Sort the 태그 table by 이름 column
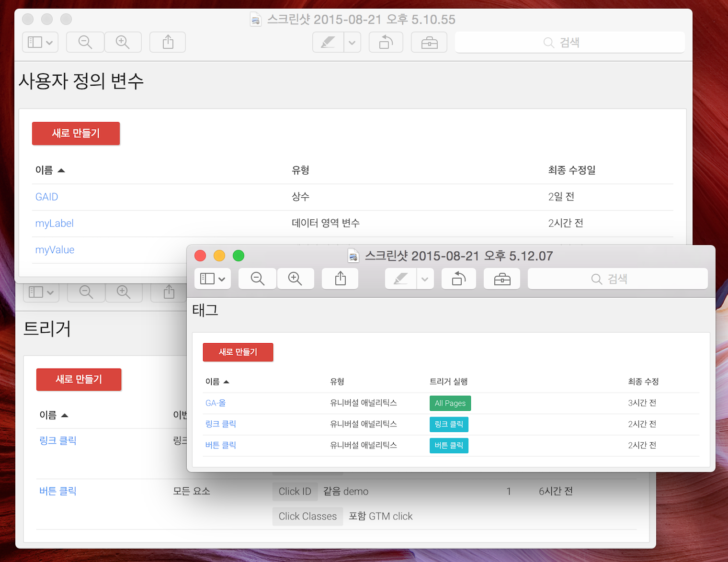This screenshot has height=562, width=728. click(217, 382)
